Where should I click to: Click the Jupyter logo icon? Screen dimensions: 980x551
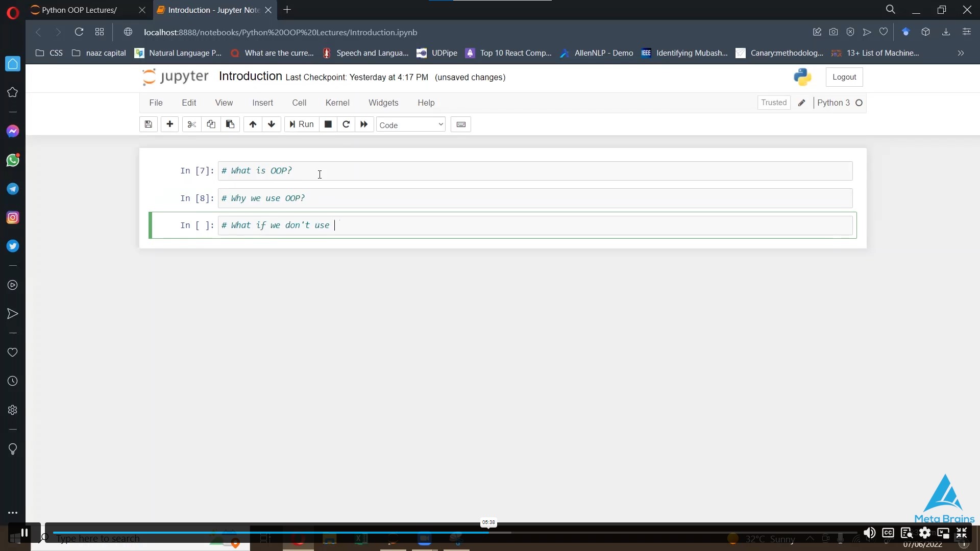(150, 76)
